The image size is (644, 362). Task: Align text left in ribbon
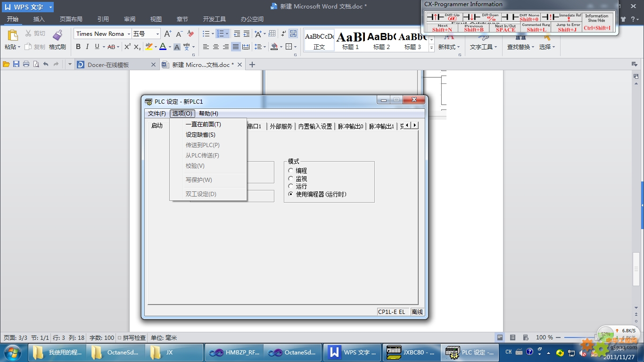(206, 47)
